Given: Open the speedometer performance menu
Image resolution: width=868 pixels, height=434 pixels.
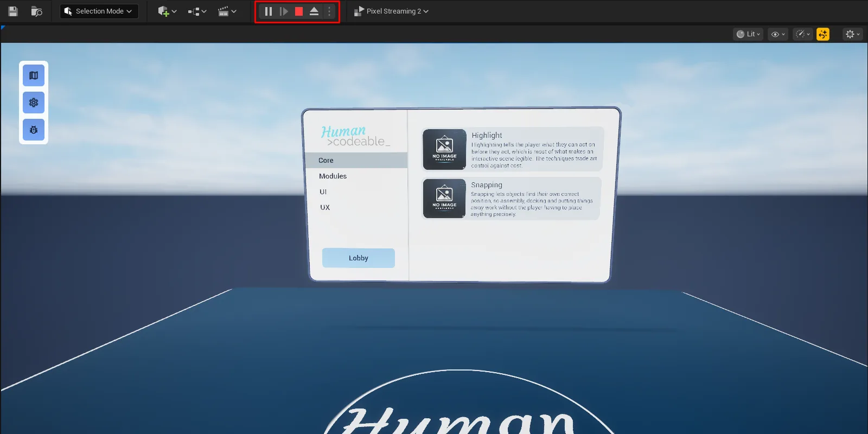Looking at the screenshot, I should pos(803,34).
